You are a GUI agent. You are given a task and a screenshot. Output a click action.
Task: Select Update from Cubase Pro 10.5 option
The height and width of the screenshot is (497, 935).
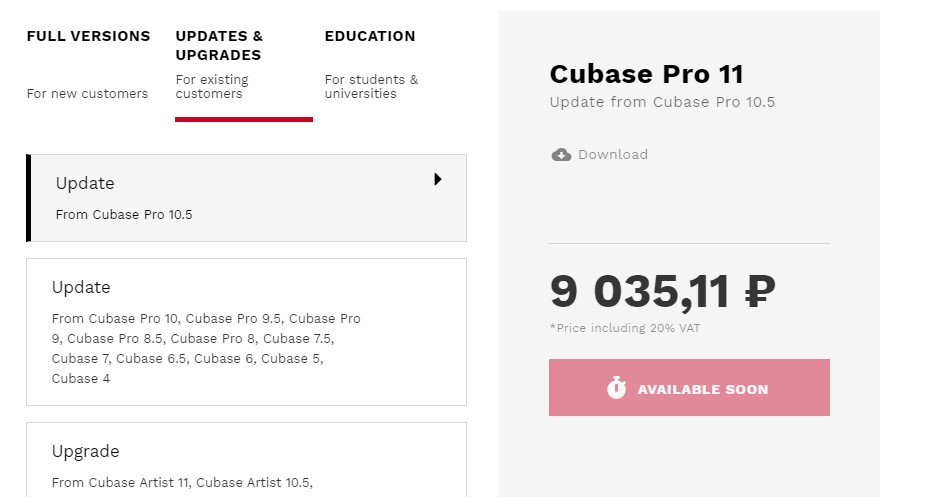coord(246,198)
